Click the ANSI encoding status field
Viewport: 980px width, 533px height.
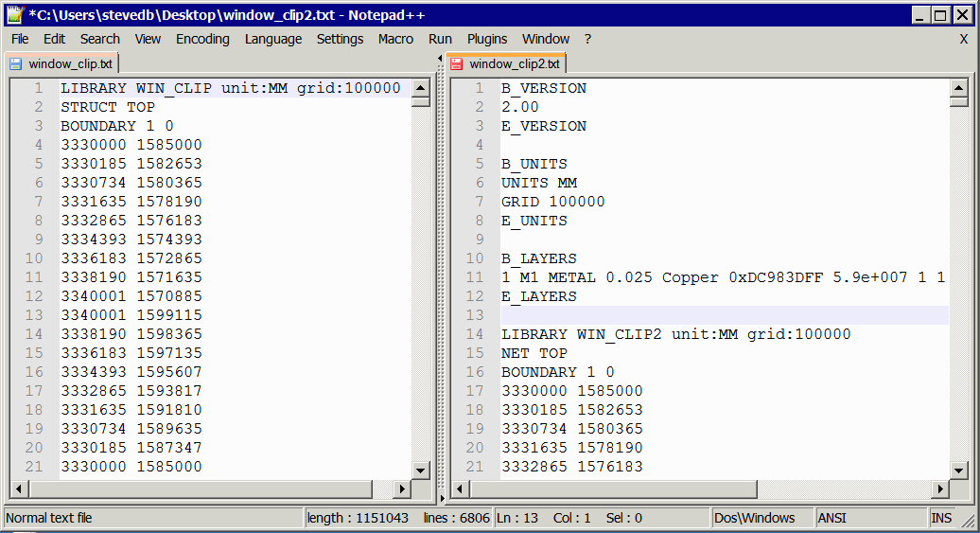point(871,518)
